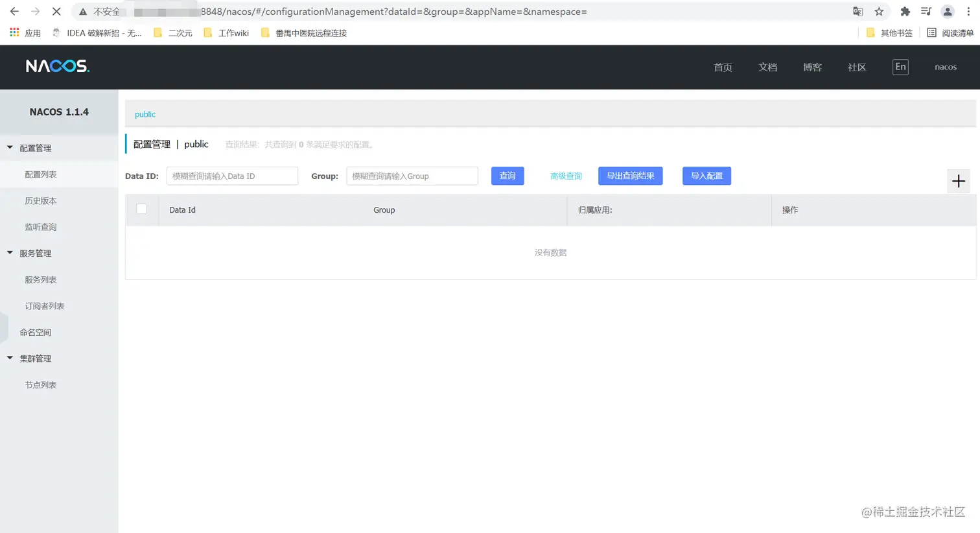Select all rows with header checkbox
The height and width of the screenshot is (533, 980).
pyautogui.click(x=142, y=209)
